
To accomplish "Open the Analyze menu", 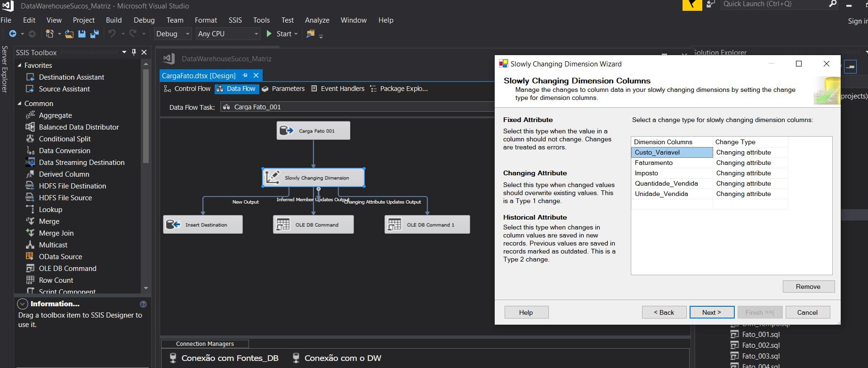I will [317, 20].
